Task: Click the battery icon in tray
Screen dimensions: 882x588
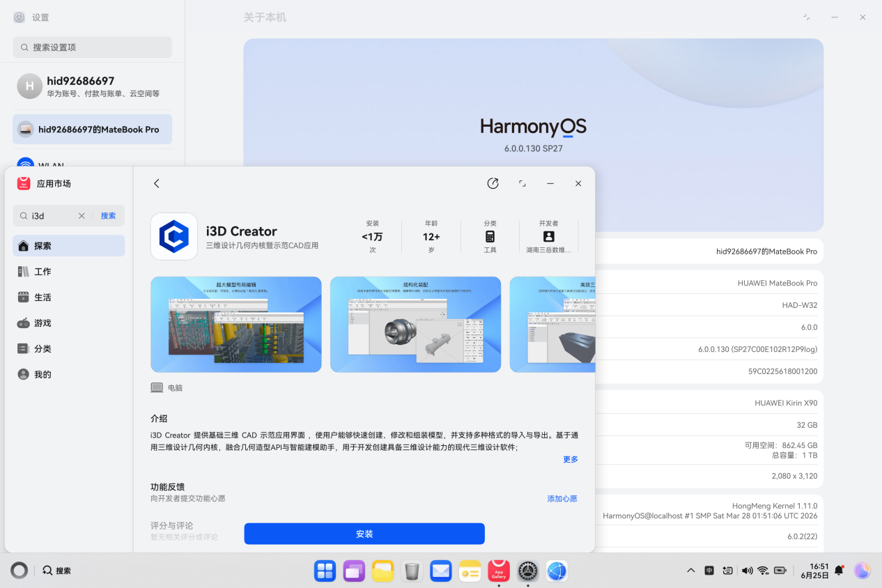Action: (780, 571)
